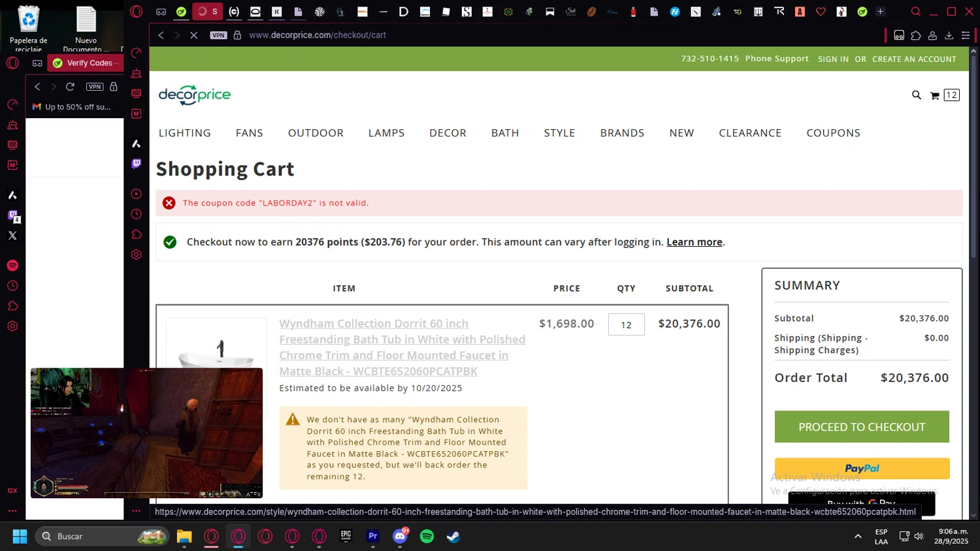Select the loading 'S' tab in the tab bar
This screenshot has width=980, height=551.
(x=207, y=12)
